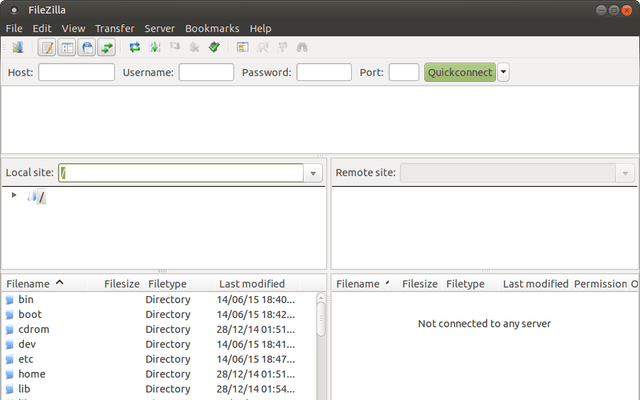Click the local file list scrollbar thumb
The height and width of the screenshot is (400, 640).
click(x=321, y=319)
